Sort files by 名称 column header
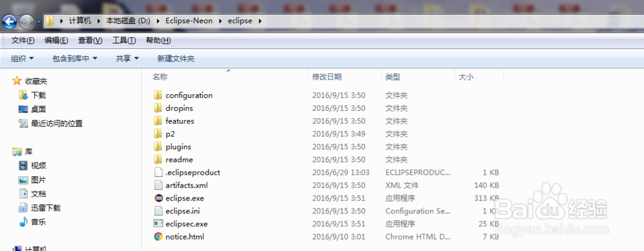 160,77
